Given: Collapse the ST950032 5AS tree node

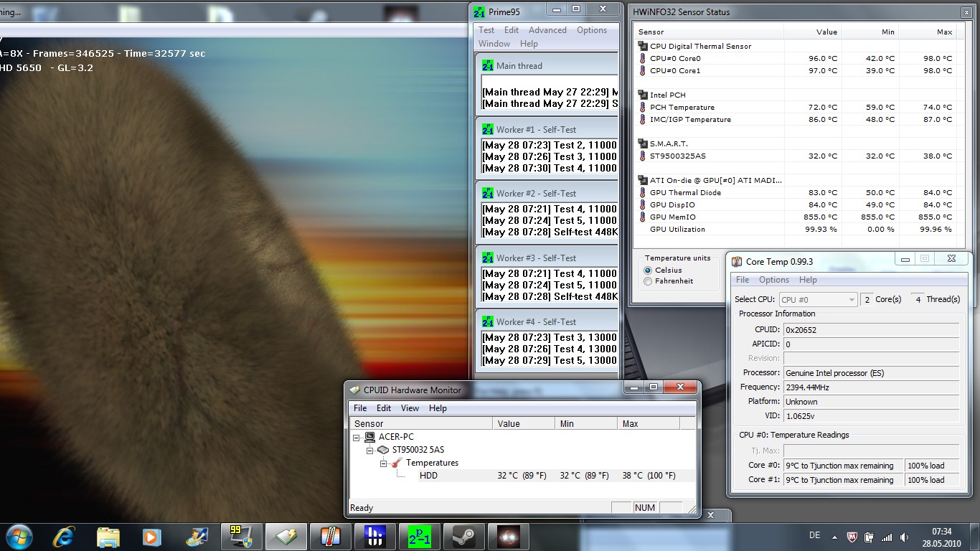Looking at the screenshot, I should pyautogui.click(x=370, y=450).
